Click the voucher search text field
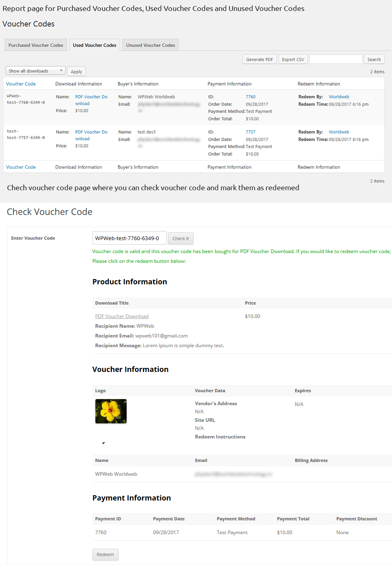The width and height of the screenshot is (392, 565). 336,59
